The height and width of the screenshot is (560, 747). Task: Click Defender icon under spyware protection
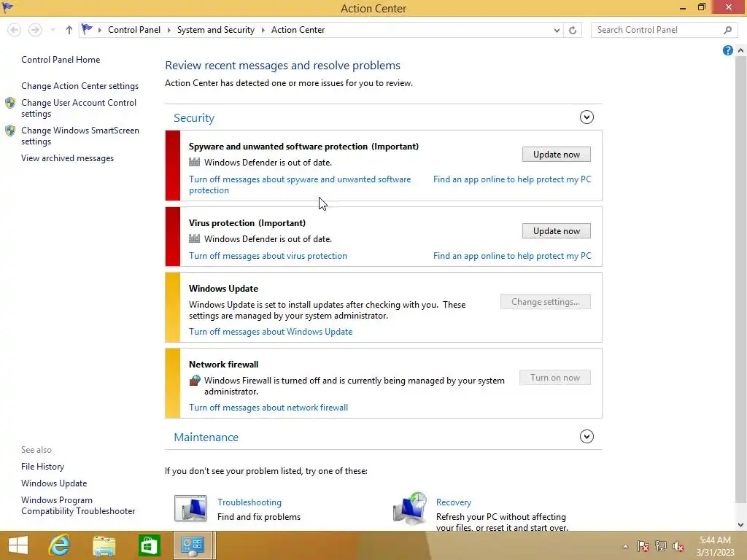194,162
